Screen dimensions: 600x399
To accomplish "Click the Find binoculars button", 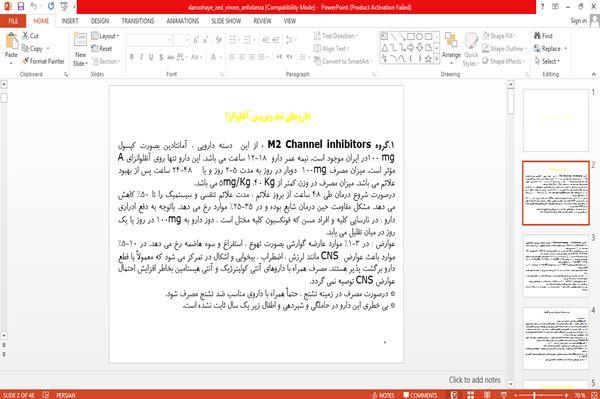I will click(x=543, y=36).
